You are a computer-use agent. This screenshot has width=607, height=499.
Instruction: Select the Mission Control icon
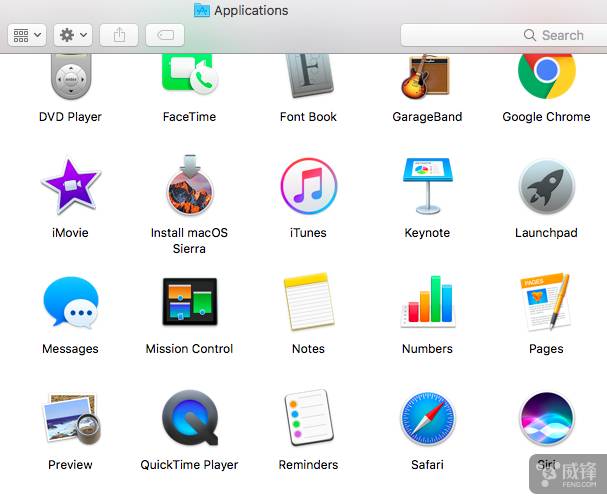click(190, 302)
